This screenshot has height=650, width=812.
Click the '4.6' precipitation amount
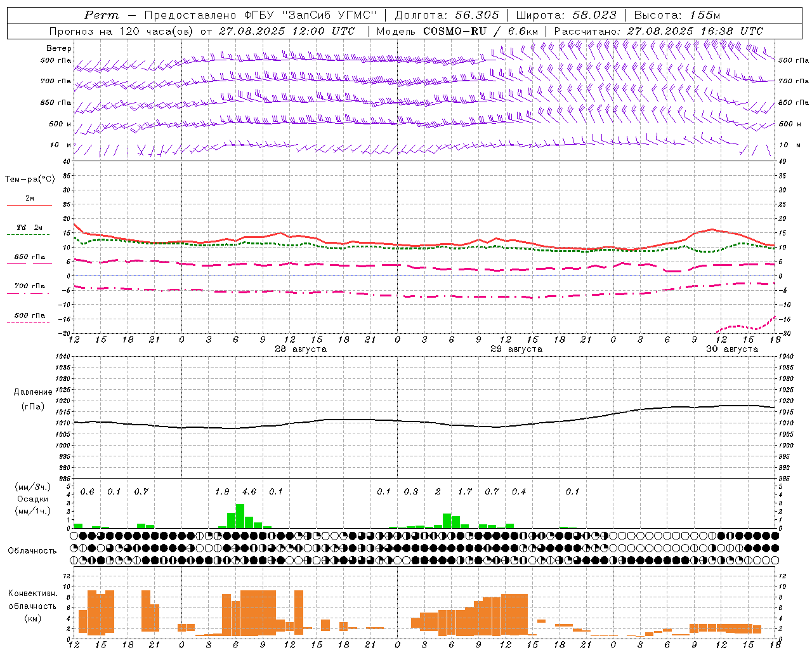(249, 491)
